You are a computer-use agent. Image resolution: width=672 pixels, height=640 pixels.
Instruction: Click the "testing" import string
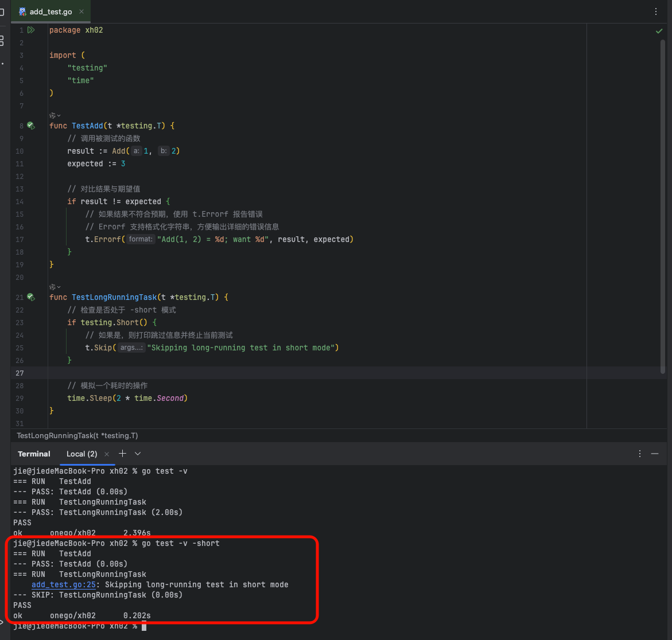point(87,68)
